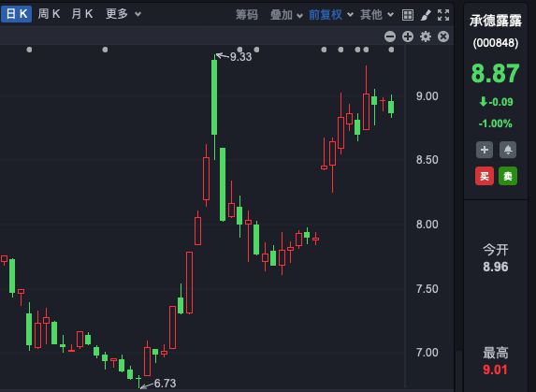Switch to 周K weekly chart
This screenshot has width=536, height=392.
pos(49,14)
